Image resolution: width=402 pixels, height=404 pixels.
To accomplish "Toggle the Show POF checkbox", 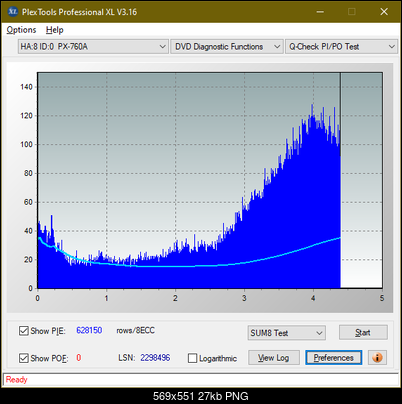I will (24, 358).
